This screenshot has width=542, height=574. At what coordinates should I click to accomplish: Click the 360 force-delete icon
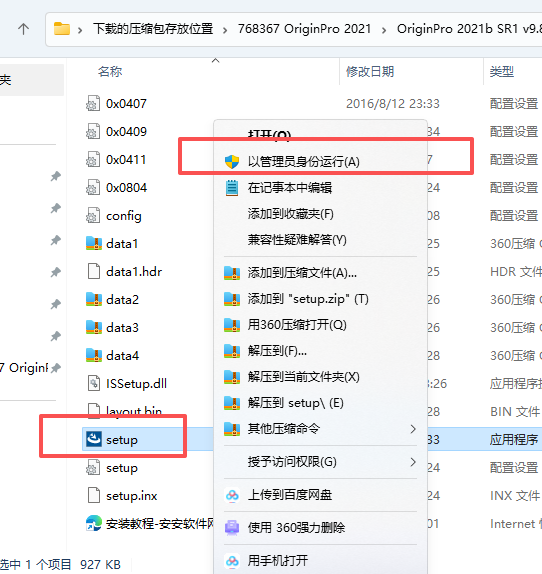(232, 528)
